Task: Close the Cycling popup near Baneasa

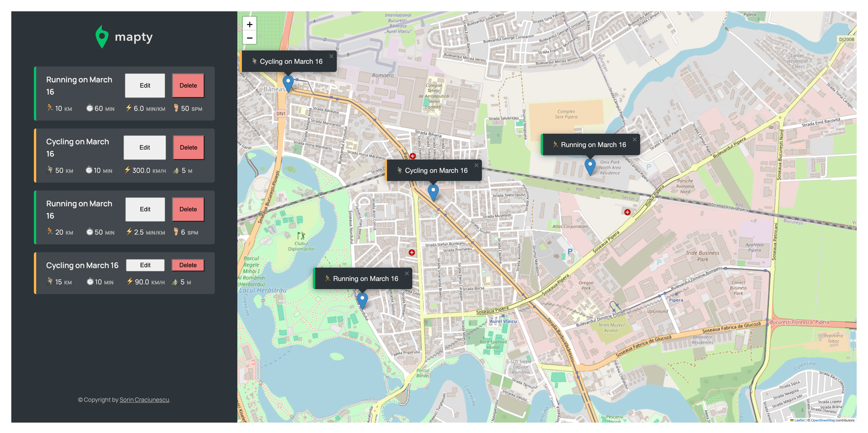Action: [x=331, y=56]
